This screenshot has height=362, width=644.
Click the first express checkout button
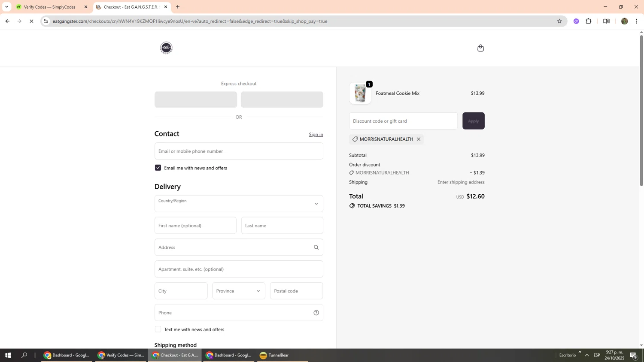(196, 100)
